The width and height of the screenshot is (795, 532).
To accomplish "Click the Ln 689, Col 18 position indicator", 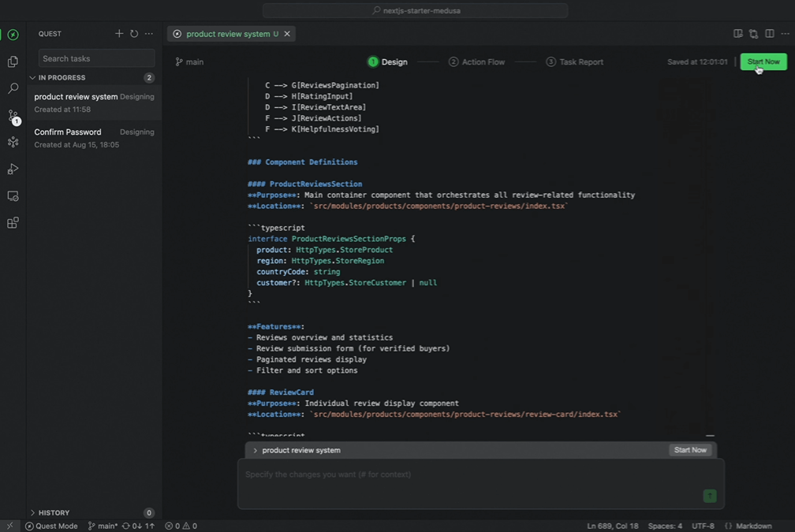I will [613, 526].
